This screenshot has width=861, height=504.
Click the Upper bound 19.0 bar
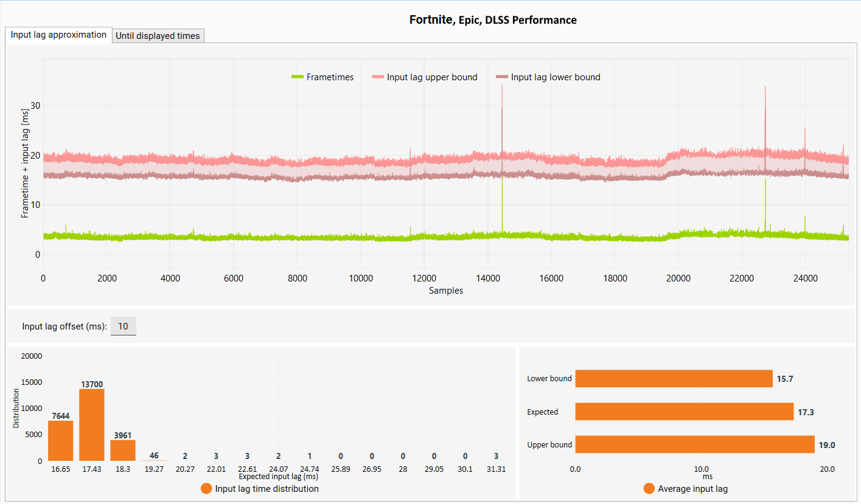point(695,444)
